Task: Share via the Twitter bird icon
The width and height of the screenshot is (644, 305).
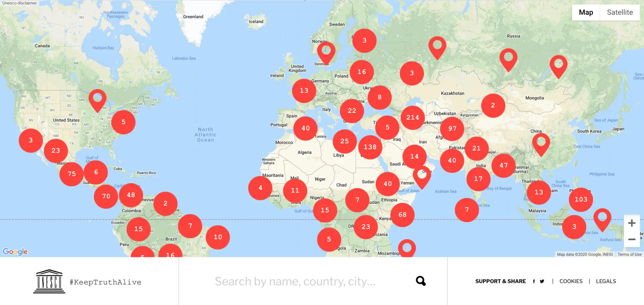Action: point(542,281)
